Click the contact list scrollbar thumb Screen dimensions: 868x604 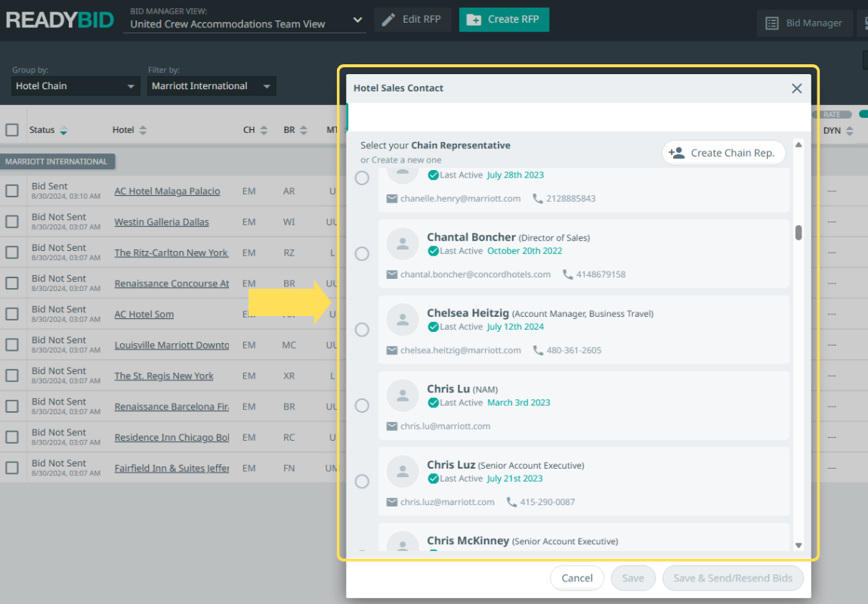(798, 232)
